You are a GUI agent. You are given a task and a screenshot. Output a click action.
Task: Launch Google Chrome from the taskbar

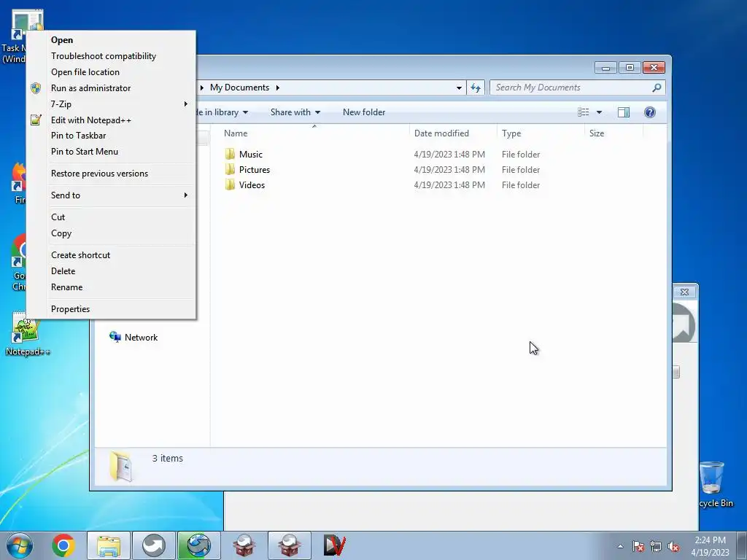[63, 545]
